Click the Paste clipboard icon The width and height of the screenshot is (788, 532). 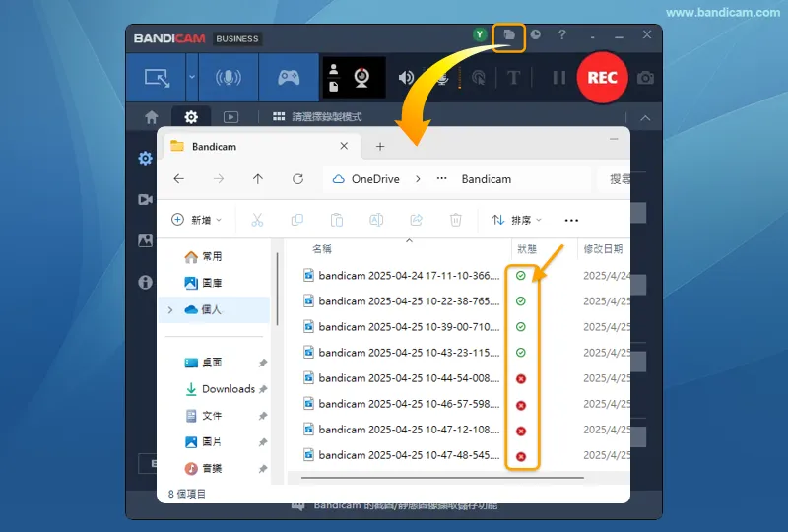[x=337, y=221]
